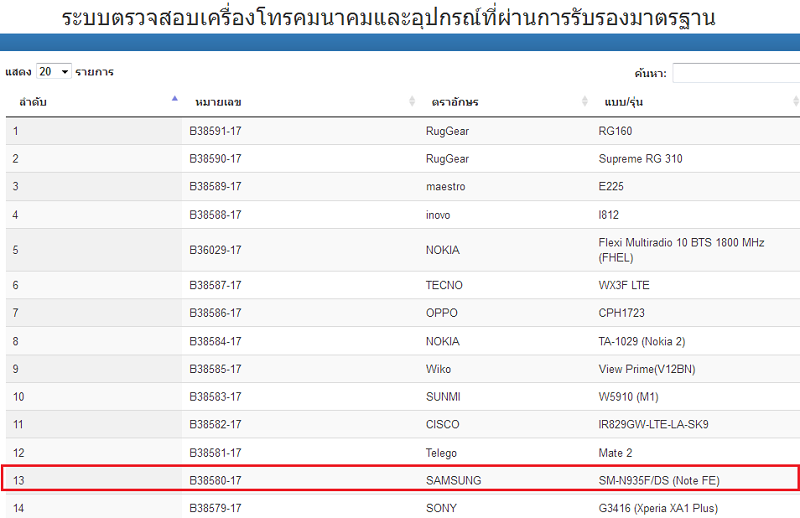This screenshot has width=800, height=518.
Task: Click the OPPO brand cell
Action: [x=442, y=313]
